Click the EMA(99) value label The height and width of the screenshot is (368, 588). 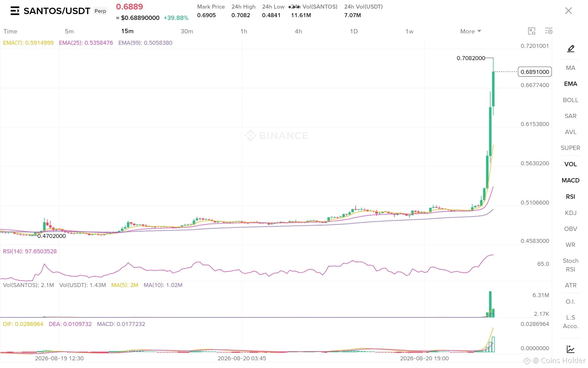(145, 43)
